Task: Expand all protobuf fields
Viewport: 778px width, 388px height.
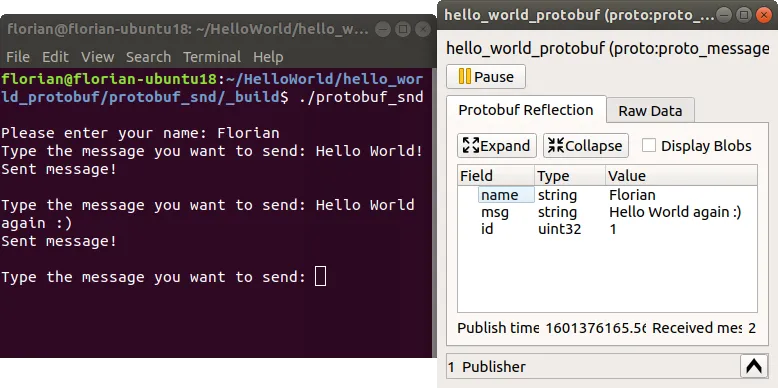Action: click(497, 145)
